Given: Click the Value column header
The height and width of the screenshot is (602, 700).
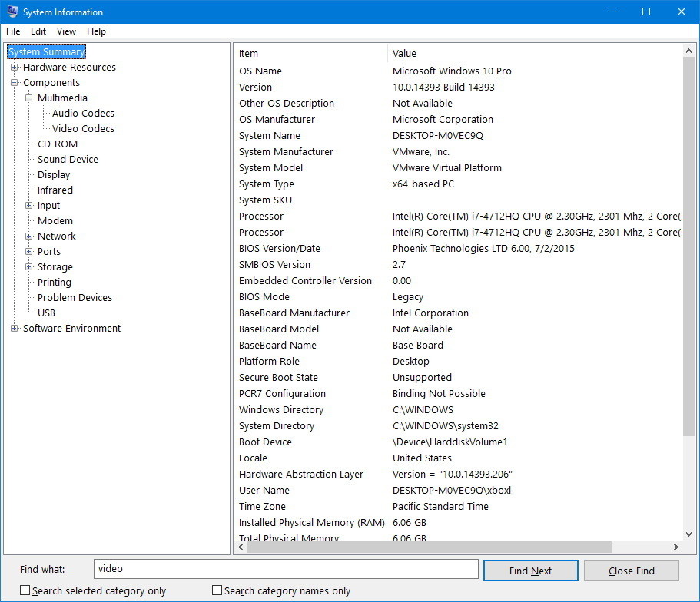Looking at the screenshot, I should click(535, 54).
